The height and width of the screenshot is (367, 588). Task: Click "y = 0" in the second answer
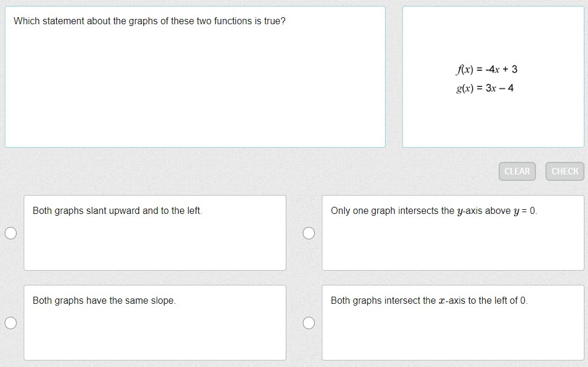pyautogui.click(x=524, y=211)
